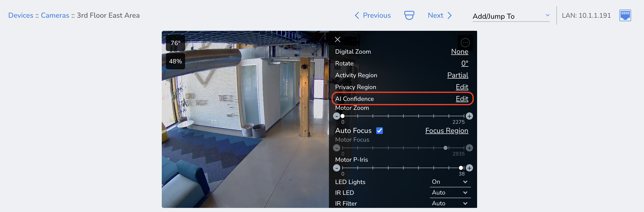The height and width of the screenshot is (212, 644).
Task: Click the Motor Zoom maximum value 2275
Action: point(459,122)
